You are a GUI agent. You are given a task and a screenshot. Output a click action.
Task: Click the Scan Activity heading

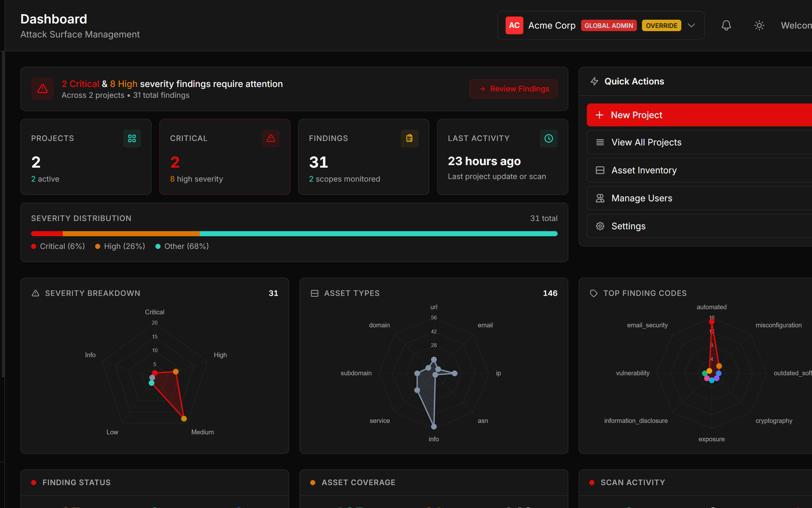(x=633, y=483)
